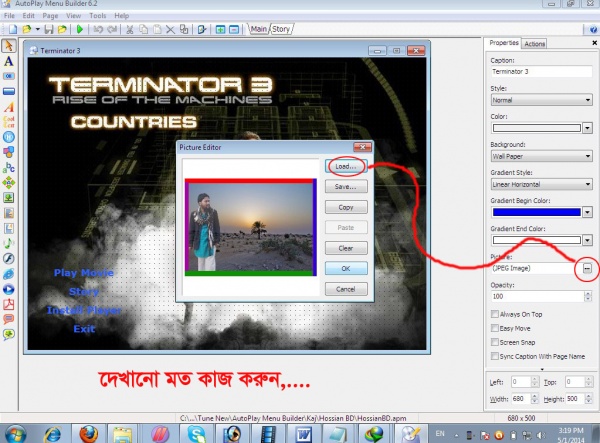Toggle the Easy Move checkbox
This screenshot has height=443, width=600.
click(495, 328)
